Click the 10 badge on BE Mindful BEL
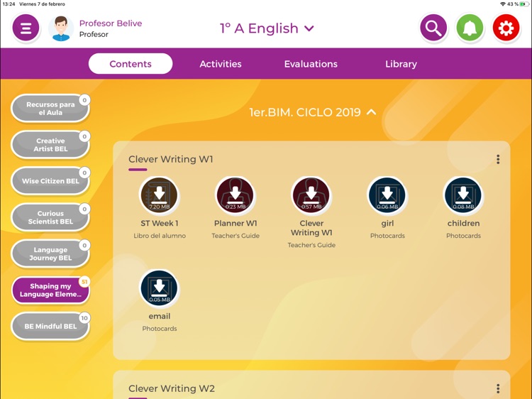The width and height of the screenshot is (532, 399). click(84, 318)
